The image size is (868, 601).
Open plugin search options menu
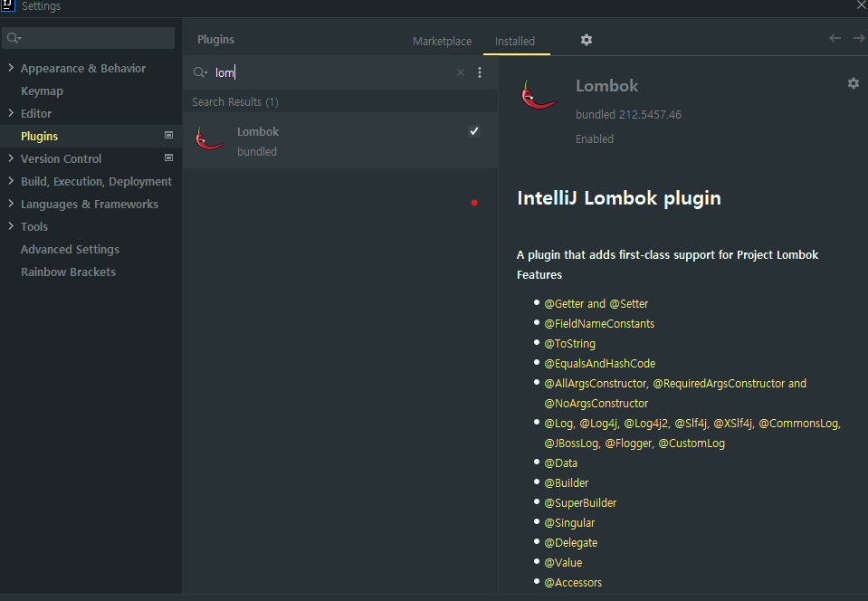480,72
